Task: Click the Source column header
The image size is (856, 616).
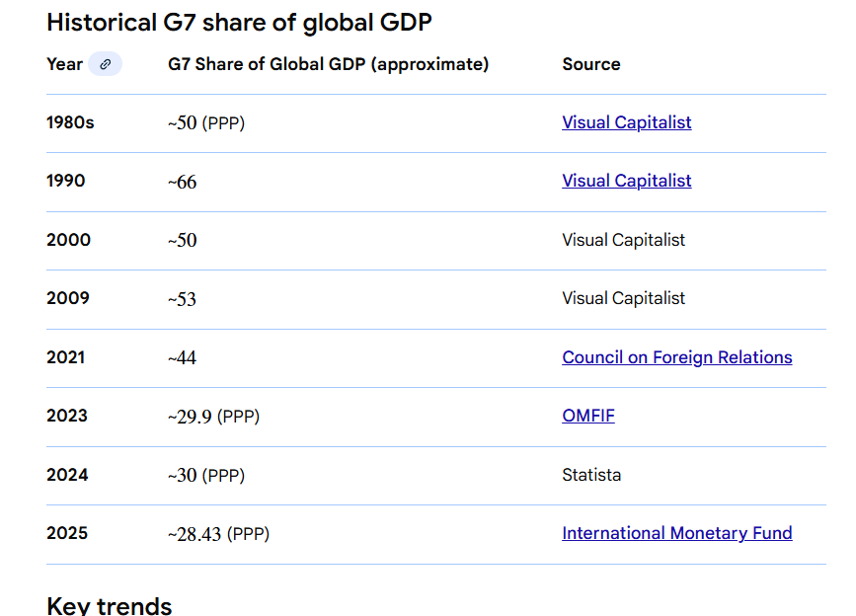Action: tap(590, 64)
